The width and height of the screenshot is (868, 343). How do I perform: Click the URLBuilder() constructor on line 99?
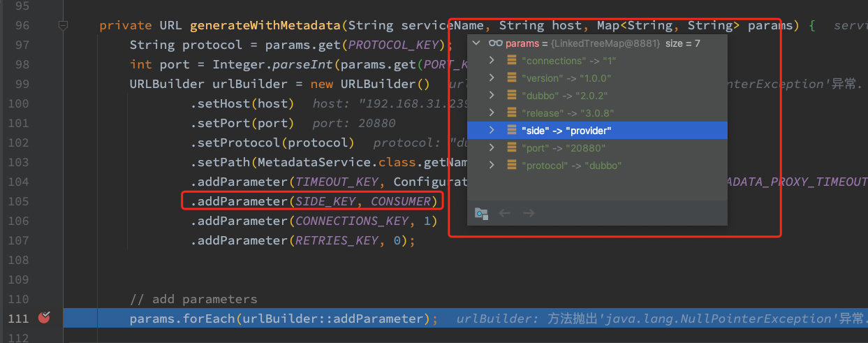pos(385,84)
